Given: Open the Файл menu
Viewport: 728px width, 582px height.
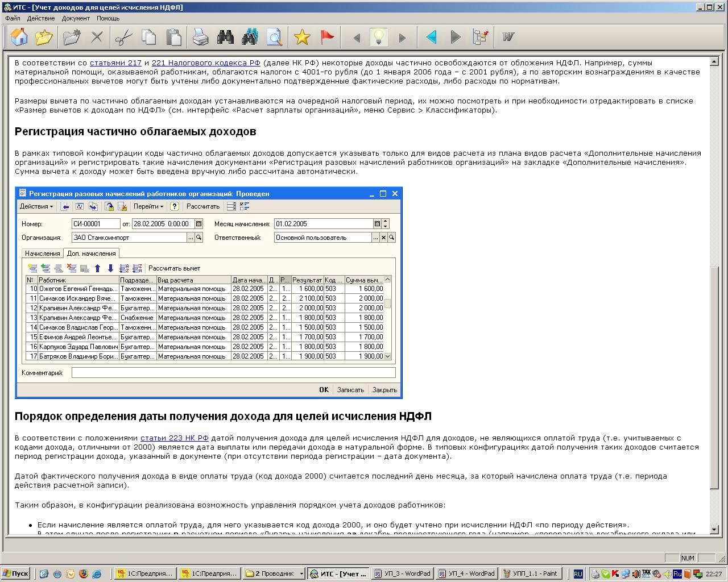Looking at the screenshot, I should click(x=13, y=18).
